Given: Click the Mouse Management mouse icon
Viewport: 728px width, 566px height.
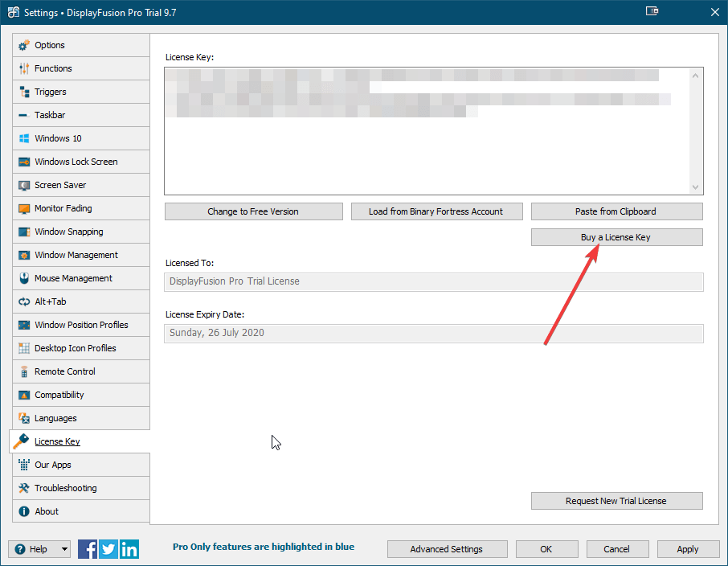Looking at the screenshot, I should (x=24, y=278).
